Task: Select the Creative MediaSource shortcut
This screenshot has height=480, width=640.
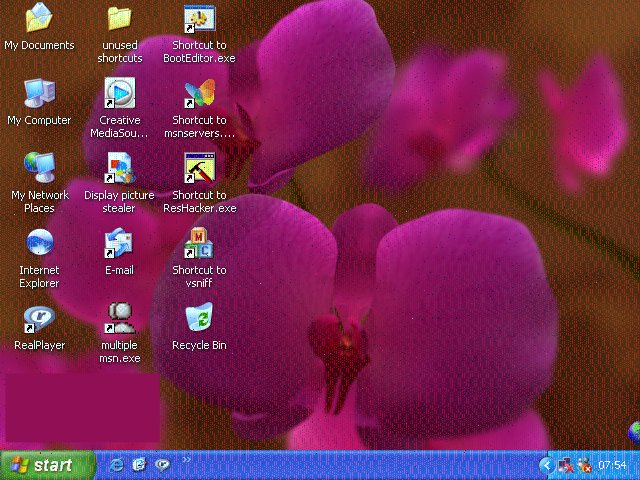Action: 119,93
